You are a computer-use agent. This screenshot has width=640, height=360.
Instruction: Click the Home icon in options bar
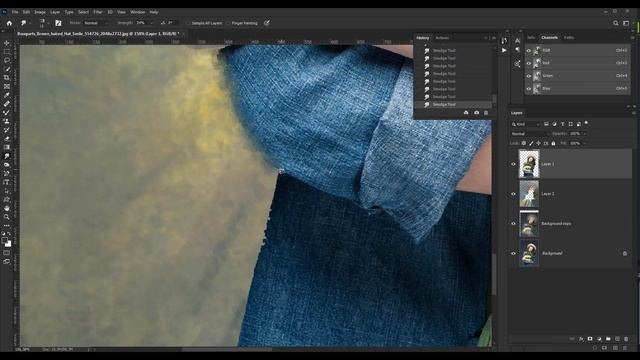[x=9, y=23]
